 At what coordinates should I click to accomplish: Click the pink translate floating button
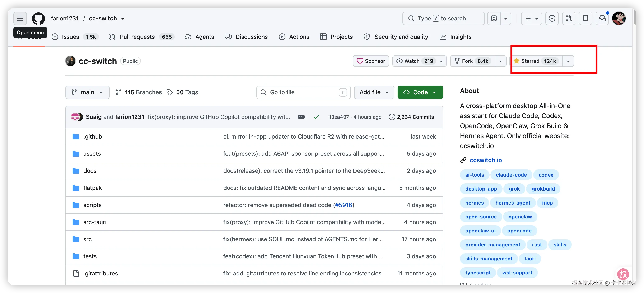point(623,274)
